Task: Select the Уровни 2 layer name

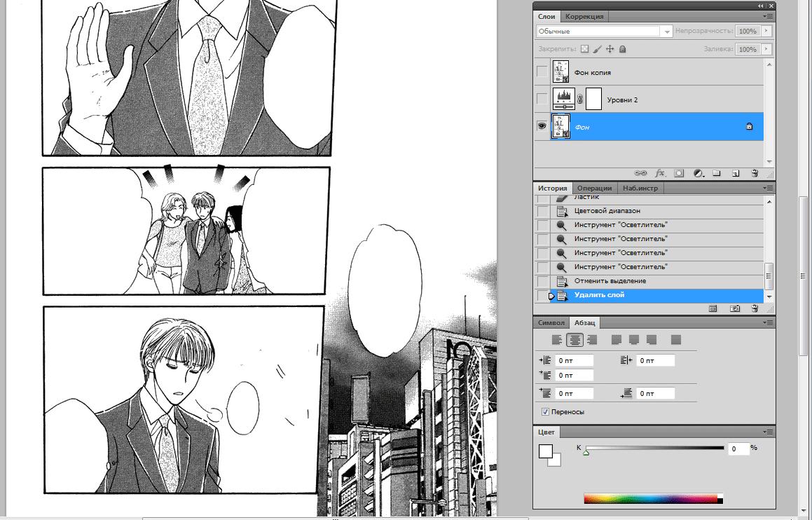Action: pos(622,100)
